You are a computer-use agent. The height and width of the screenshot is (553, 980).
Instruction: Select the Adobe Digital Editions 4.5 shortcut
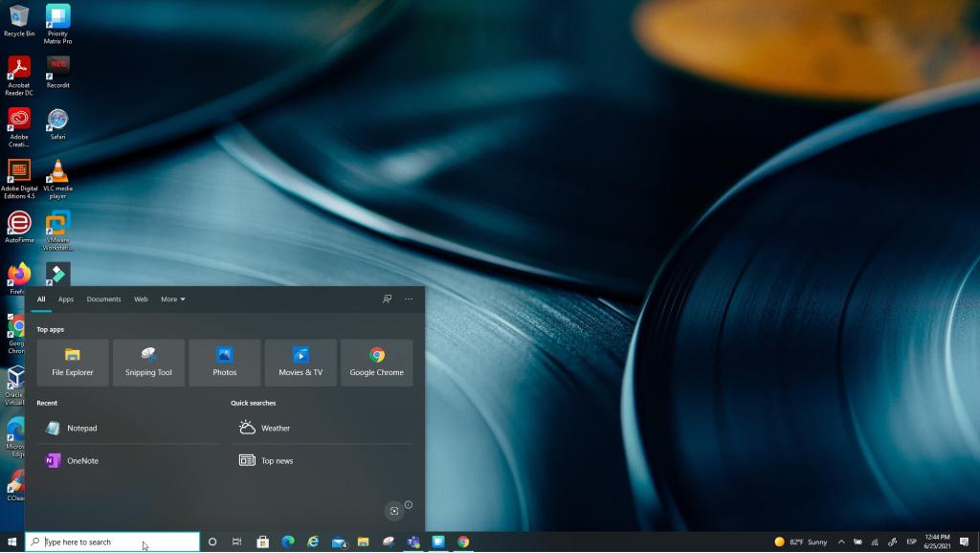19,179
